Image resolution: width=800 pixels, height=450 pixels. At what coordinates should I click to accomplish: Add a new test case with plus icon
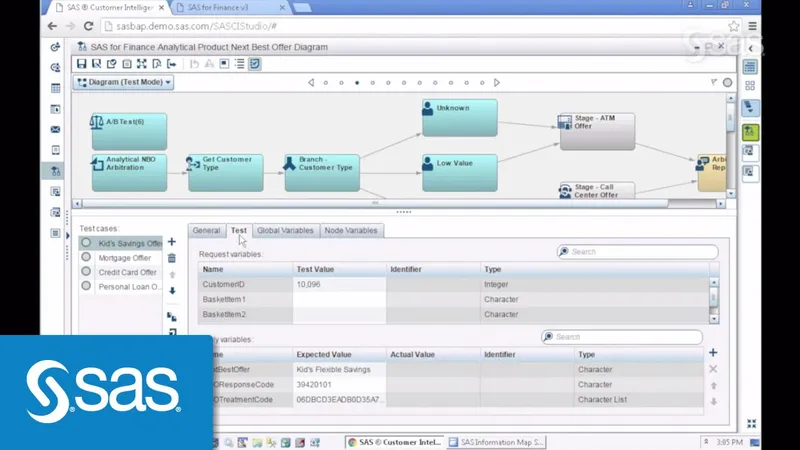click(172, 242)
